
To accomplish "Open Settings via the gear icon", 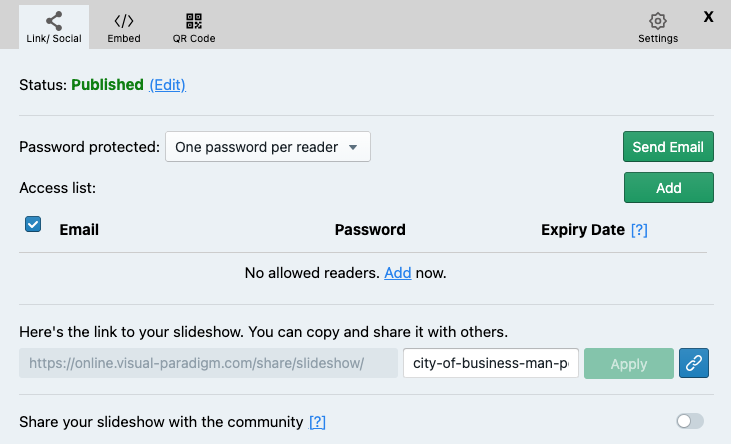I will (x=657, y=27).
